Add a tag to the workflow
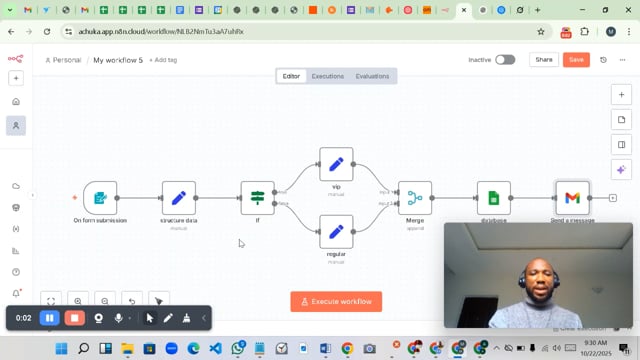The height and width of the screenshot is (360, 640). (x=163, y=60)
